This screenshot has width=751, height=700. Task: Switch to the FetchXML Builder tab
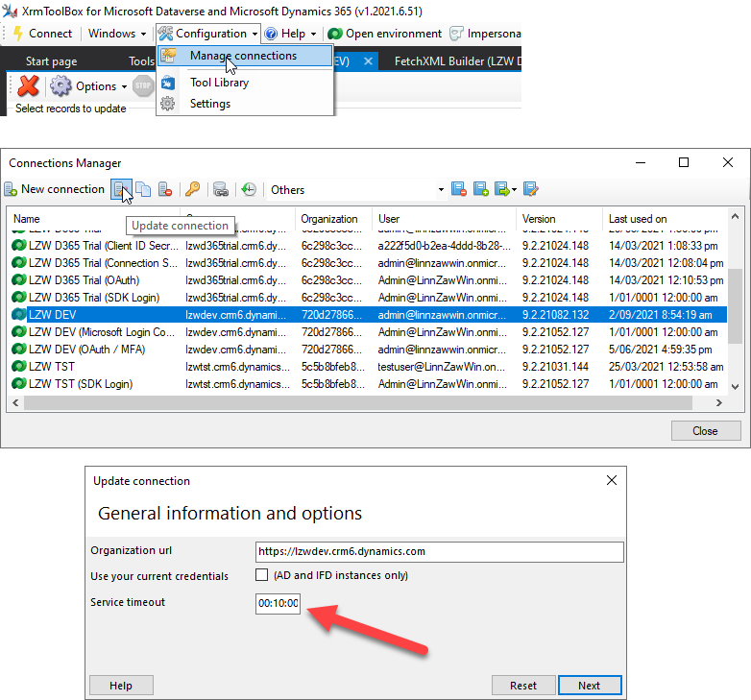click(457, 61)
